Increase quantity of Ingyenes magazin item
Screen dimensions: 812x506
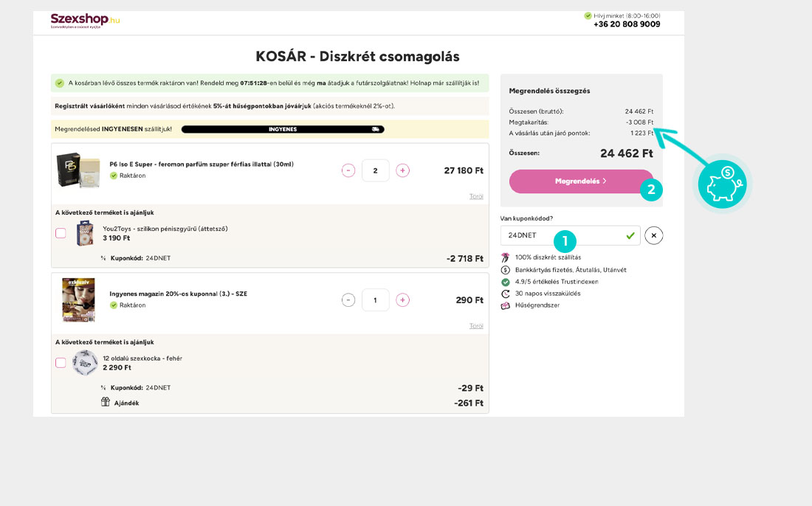[x=402, y=300]
